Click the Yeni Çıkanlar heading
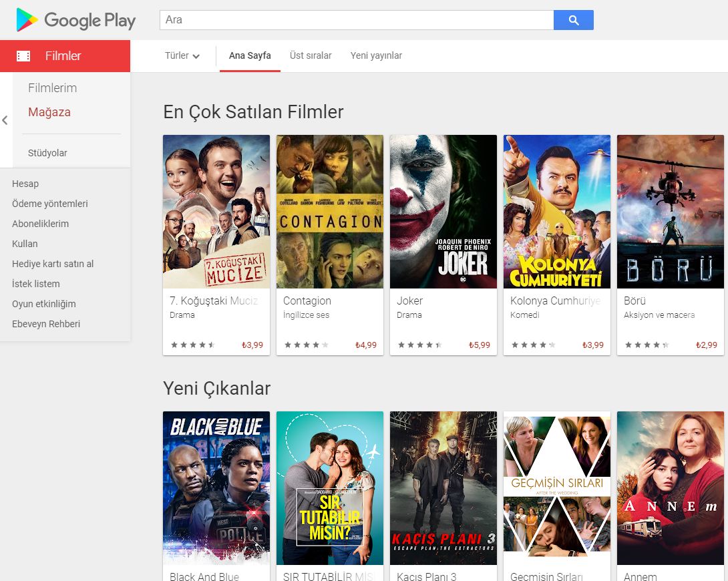This screenshot has width=728, height=581. coord(217,389)
